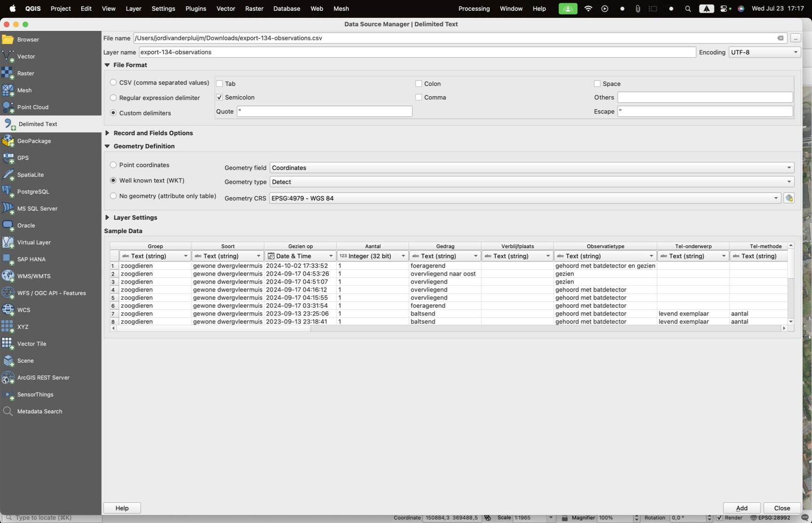The height and width of the screenshot is (523, 812).
Task: Click the Close button
Action: click(x=782, y=508)
